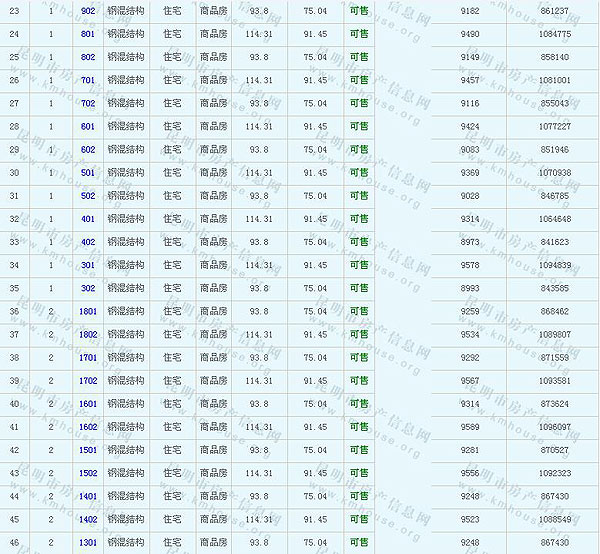The width and height of the screenshot is (600, 554).
Task: Open details for room 802
Action: click(x=88, y=57)
